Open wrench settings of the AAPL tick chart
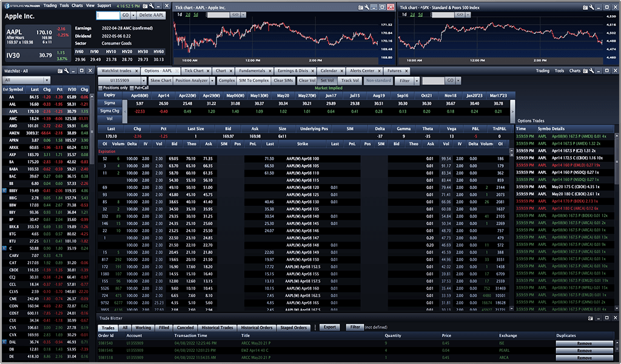This screenshot has height=364, width=621. coord(367,7)
